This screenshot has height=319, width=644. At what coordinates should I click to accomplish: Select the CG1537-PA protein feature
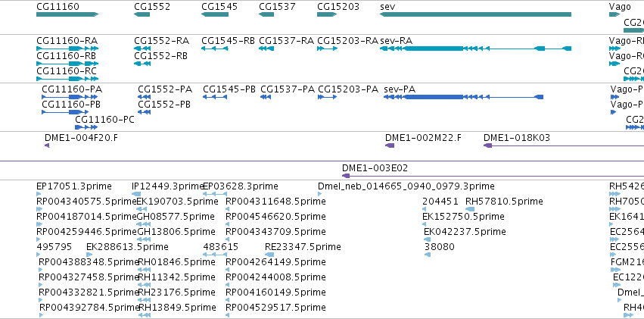pyautogui.click(x=266, y=97)
